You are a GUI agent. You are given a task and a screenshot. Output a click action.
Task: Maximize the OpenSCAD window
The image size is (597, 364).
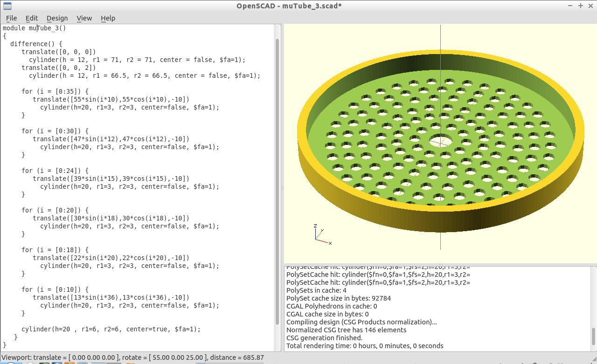point(581,6)
